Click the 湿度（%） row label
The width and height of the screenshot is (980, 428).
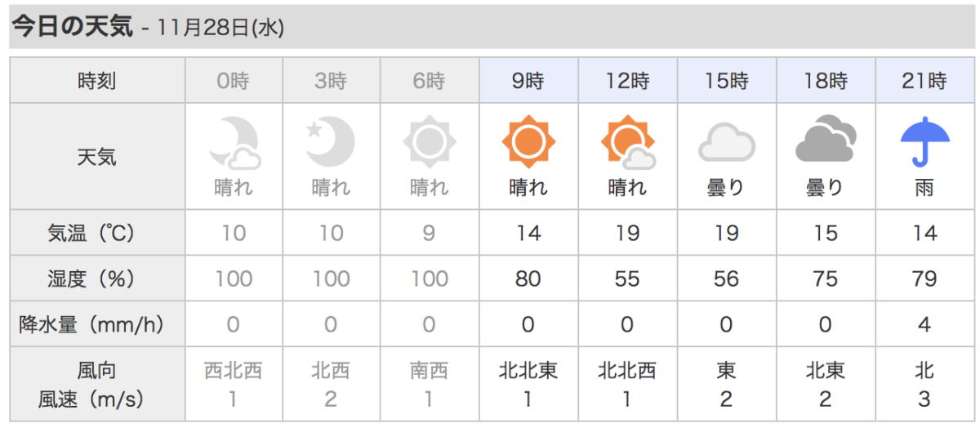point(97,279)
